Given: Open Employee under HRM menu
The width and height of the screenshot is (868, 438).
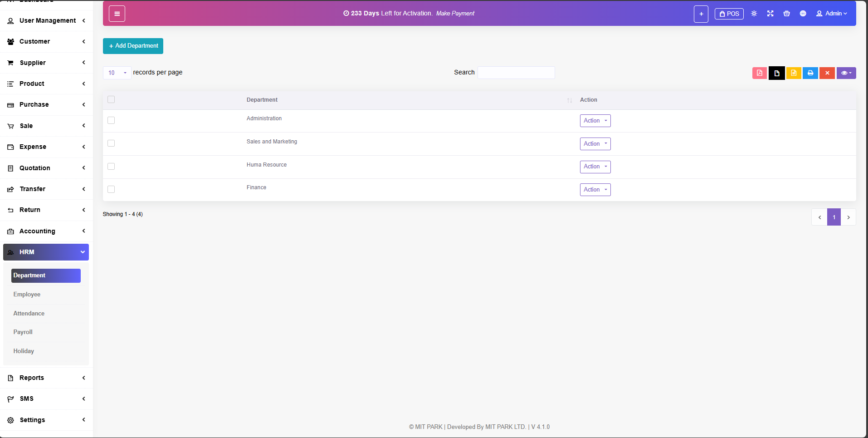Looking at the screenshot, I should (x=27, y=295).
